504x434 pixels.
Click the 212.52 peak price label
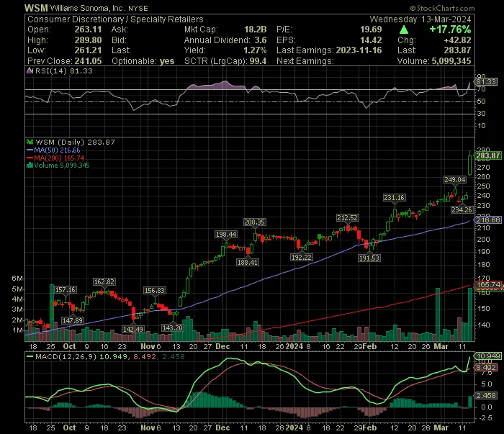pyautogui.click(x=347, y=218)
